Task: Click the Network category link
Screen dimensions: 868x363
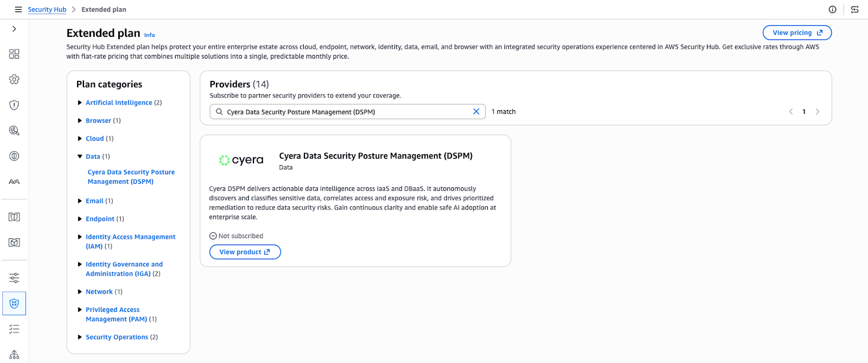Action: (x=99, y=291)
